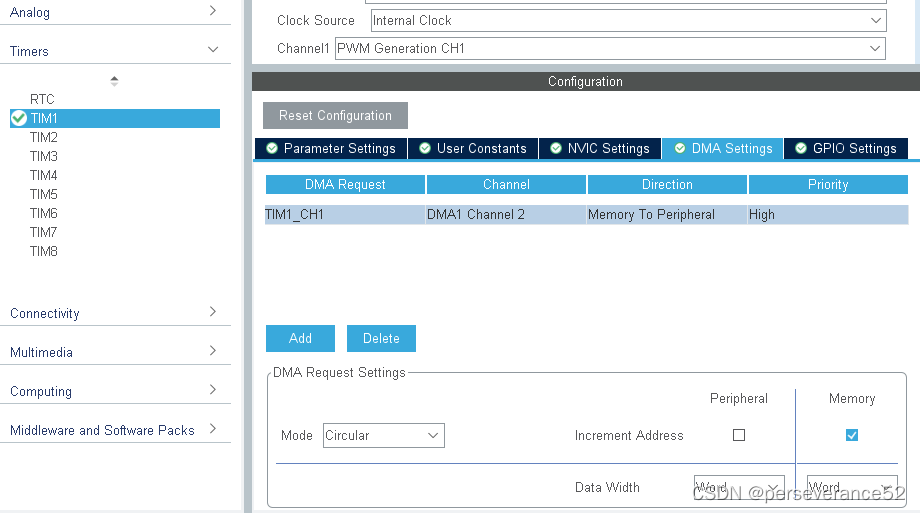The image size is (920, 513).
Task: Expand the Multimedia category
Action: click(213, 350)
